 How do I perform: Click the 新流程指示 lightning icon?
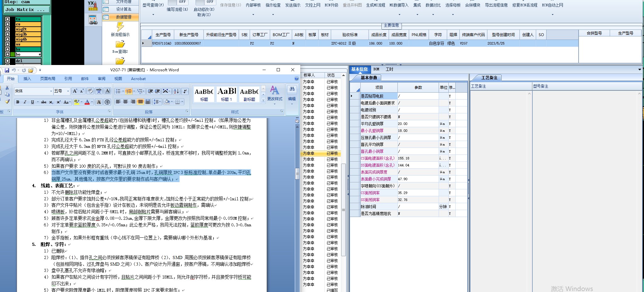pos(120,27)
